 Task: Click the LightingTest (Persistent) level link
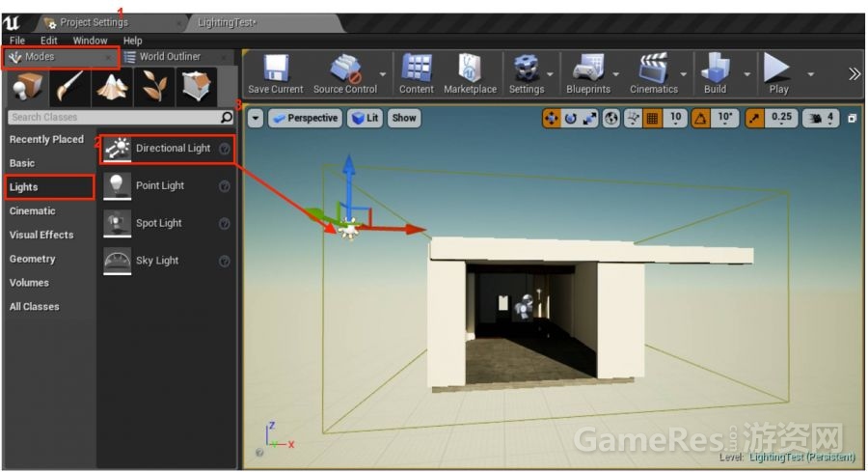click(x=802, y=458)
